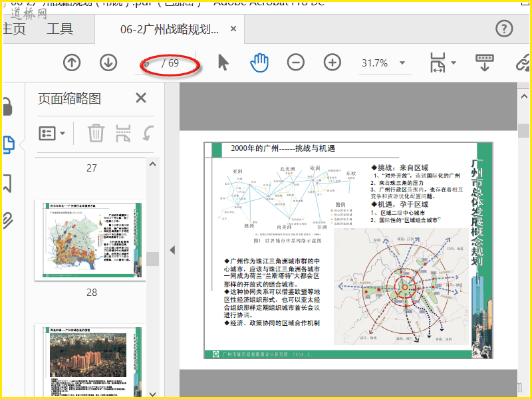Switch to the 工具 tab
The width and height of the screenshot is (532, 399).
tap(60, 29)
